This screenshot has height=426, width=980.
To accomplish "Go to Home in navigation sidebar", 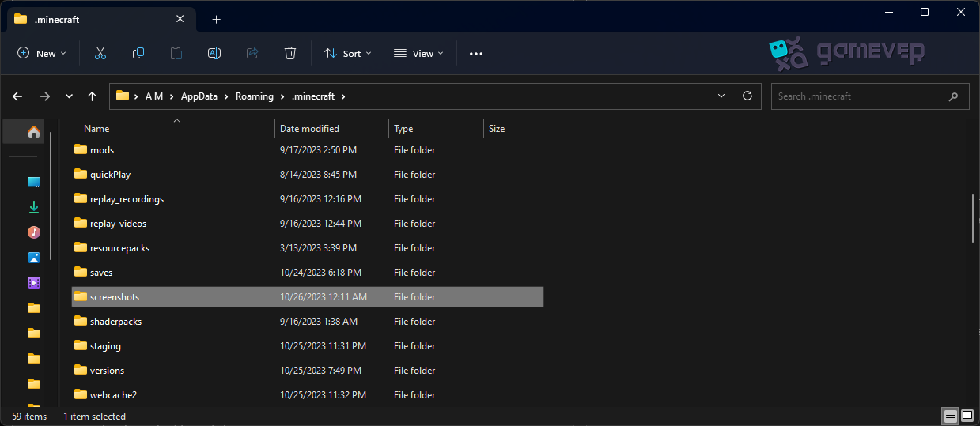I will click(x=34, y=132).
